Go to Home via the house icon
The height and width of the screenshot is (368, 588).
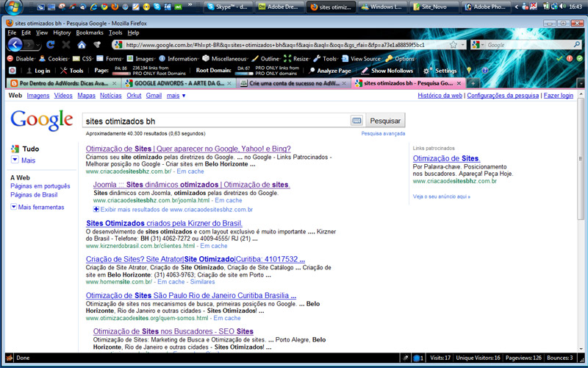(x=82, y=45)
